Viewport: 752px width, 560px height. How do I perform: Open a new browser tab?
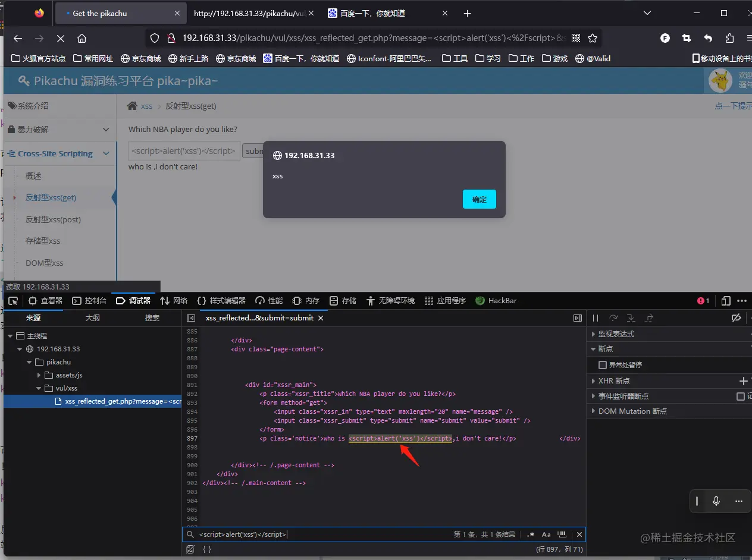(468, 13)
